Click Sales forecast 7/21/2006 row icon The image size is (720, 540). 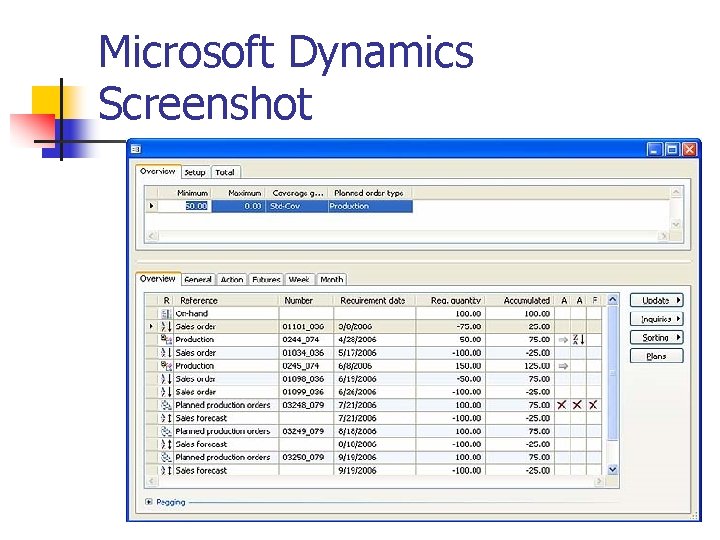(x=166, y=418)
